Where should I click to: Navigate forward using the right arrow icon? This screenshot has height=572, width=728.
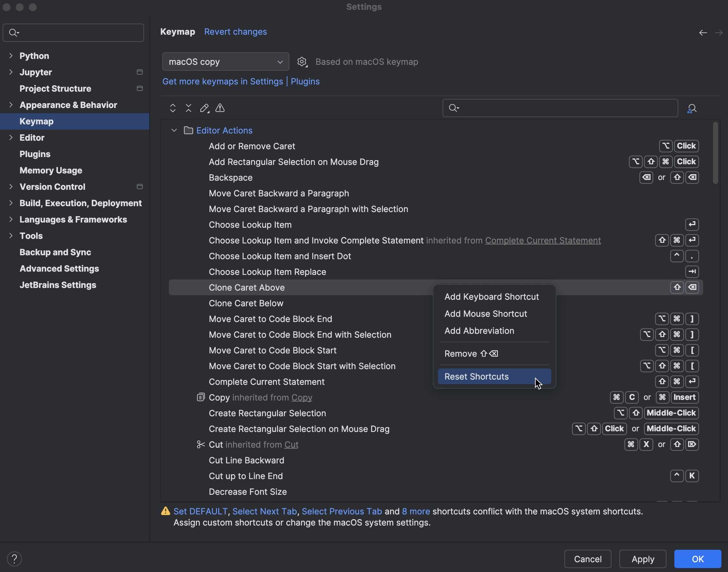[x=719, y=32]
